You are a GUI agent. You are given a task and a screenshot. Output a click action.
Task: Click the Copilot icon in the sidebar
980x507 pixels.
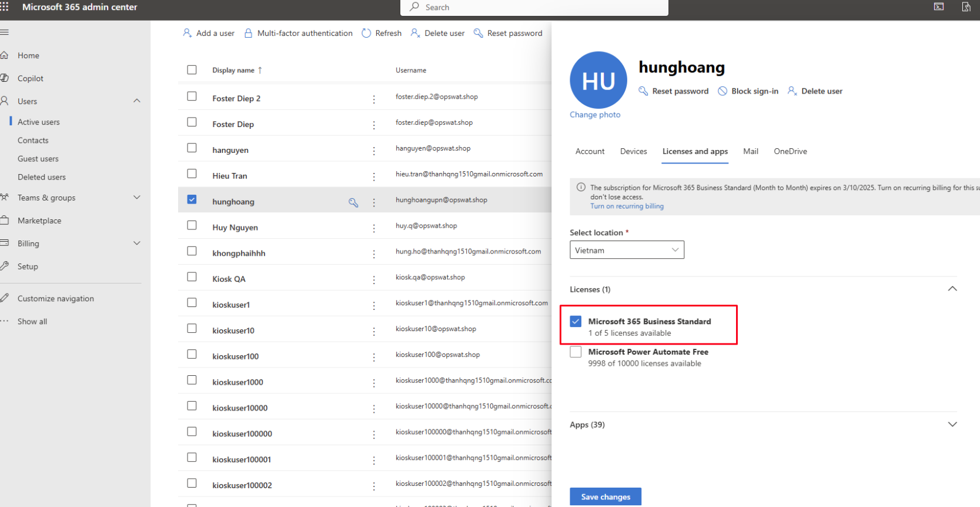5,78
